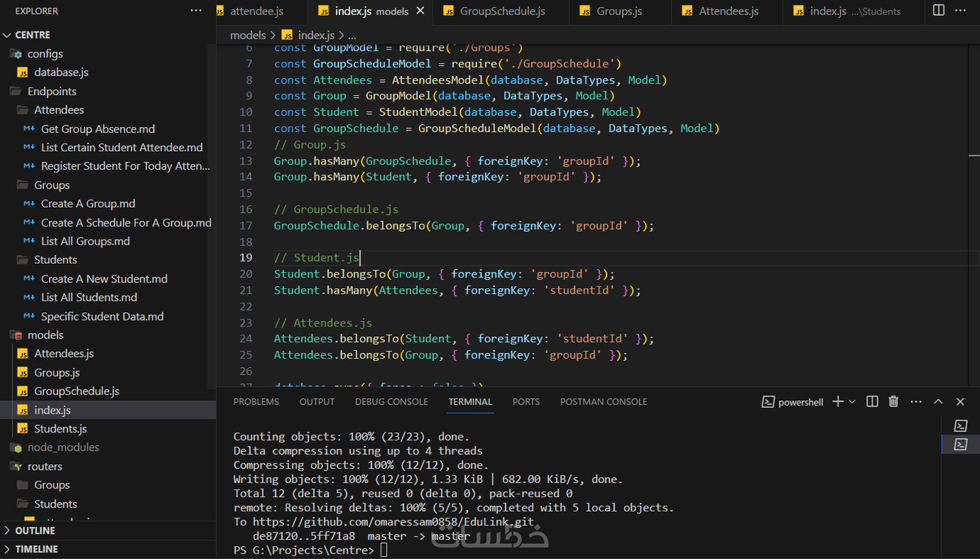Click index.js breadcrumb segment
980x559 pixels.
308,35
